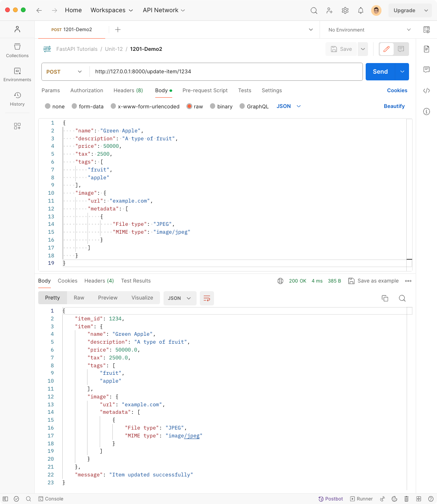Screen dimensions: 437x504
Task: Toggle line wrap in response
Action: point(207,298)
